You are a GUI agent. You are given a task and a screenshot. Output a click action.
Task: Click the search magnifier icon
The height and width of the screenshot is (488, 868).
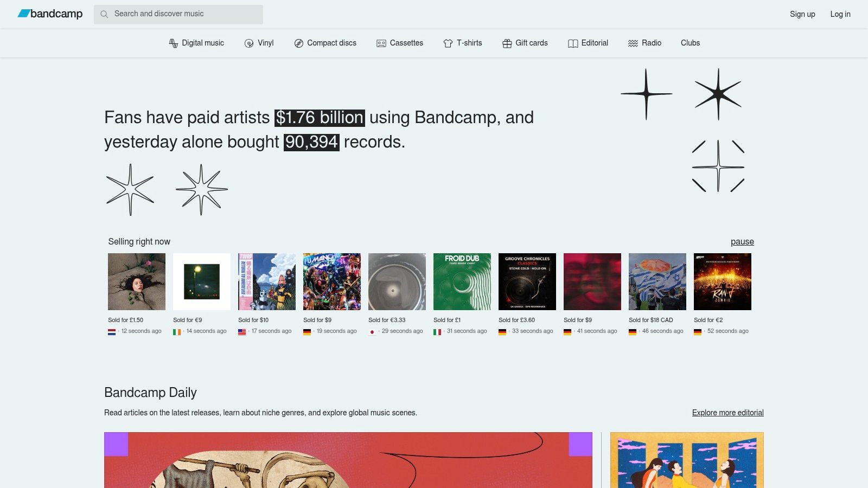(x=104, y=14)
